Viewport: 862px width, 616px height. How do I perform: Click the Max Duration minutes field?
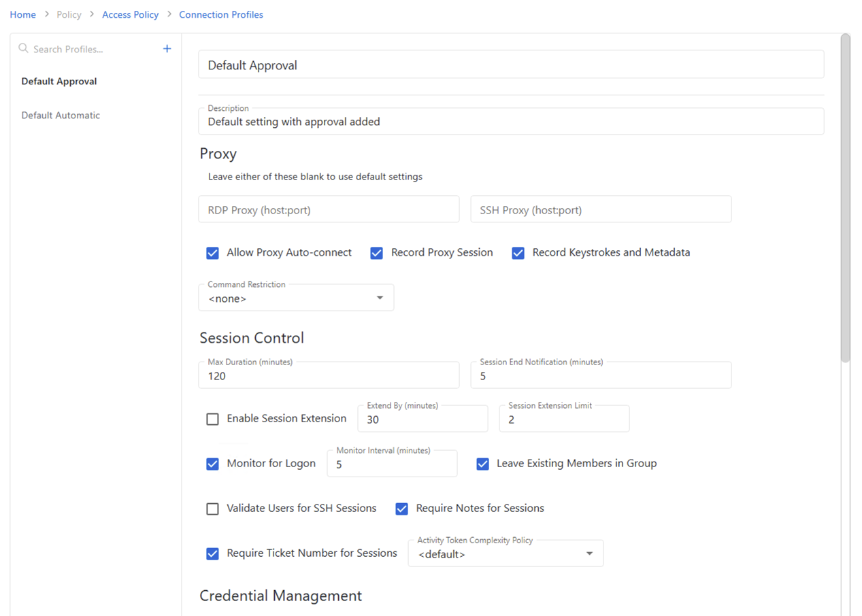click(x=329, y=375)
